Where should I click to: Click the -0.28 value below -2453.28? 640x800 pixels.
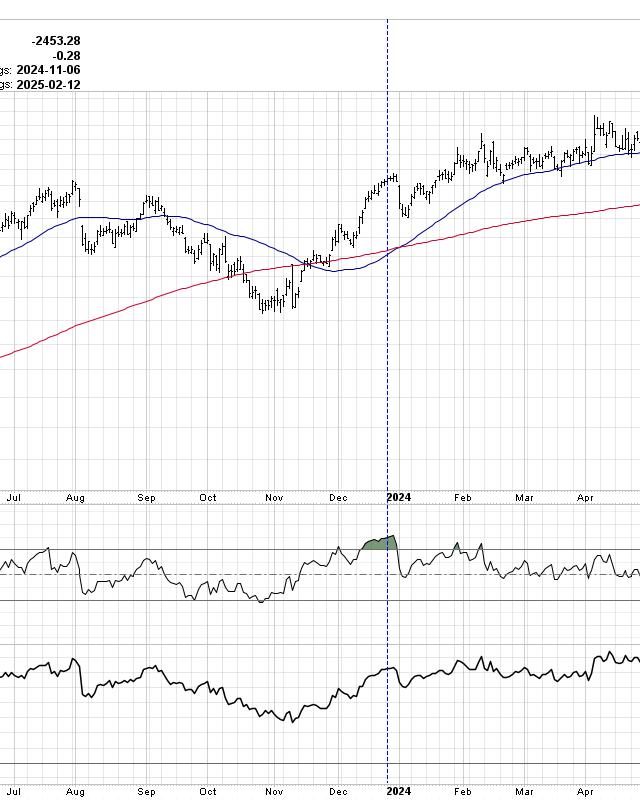coord(67,56)
